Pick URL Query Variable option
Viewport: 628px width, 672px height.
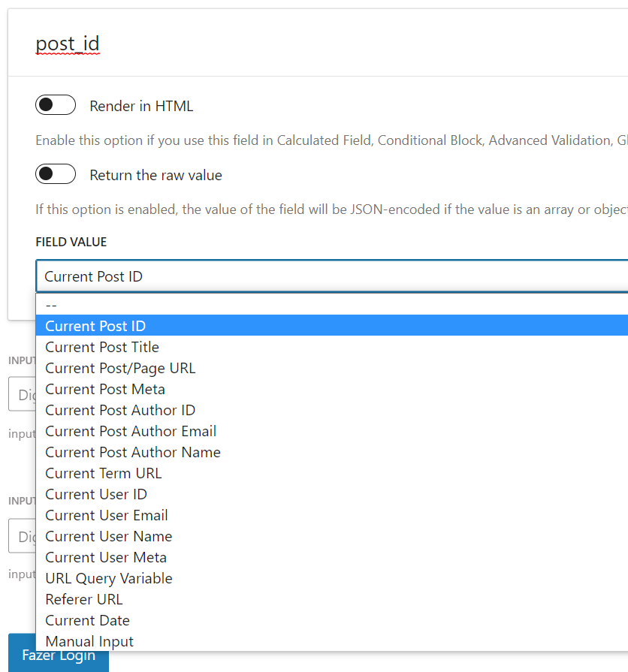108,578
